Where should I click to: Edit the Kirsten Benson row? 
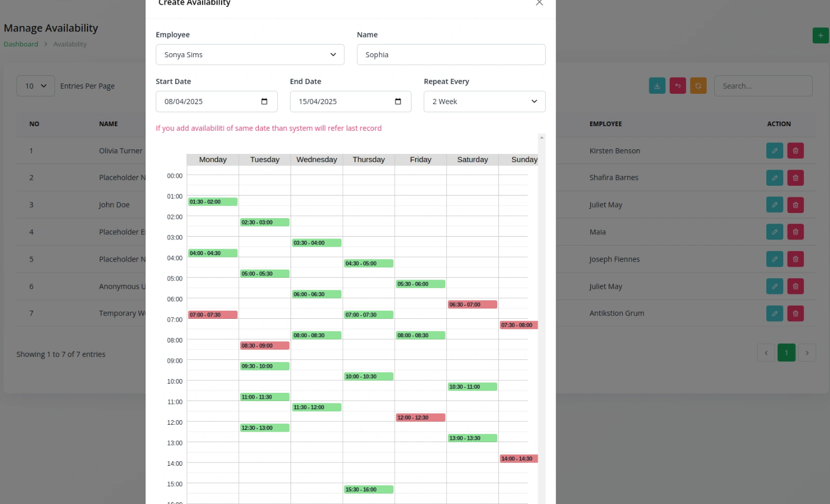coord(774,150)
